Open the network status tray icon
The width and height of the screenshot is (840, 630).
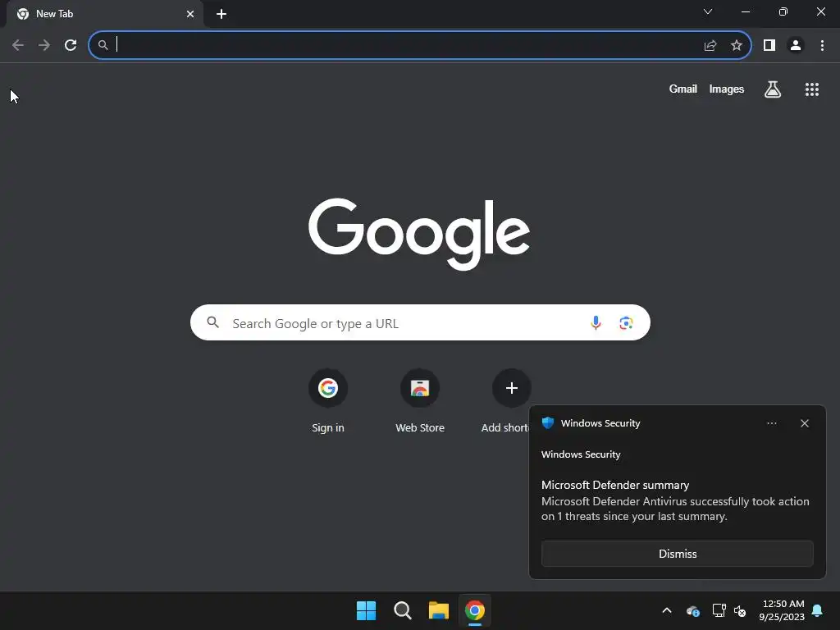[719, 610]
